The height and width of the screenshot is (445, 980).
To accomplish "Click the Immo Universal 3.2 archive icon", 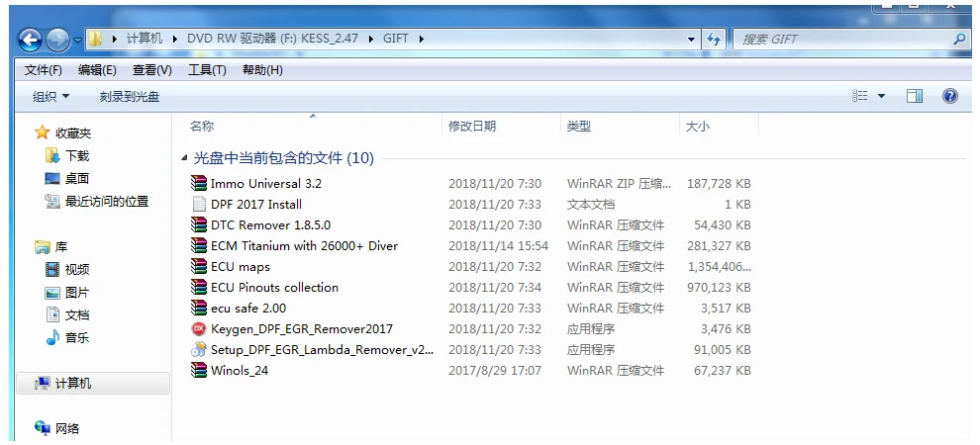I will click(198, 184).
